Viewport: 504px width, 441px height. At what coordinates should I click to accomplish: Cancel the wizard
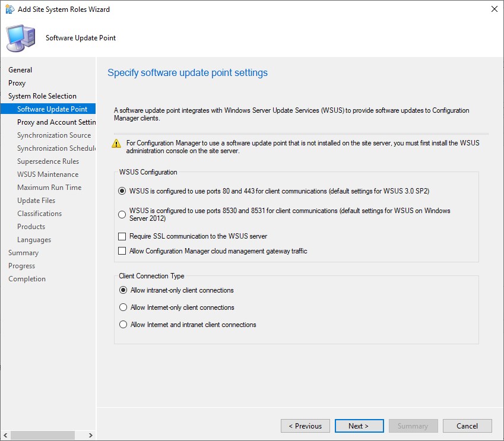point(467,426)
